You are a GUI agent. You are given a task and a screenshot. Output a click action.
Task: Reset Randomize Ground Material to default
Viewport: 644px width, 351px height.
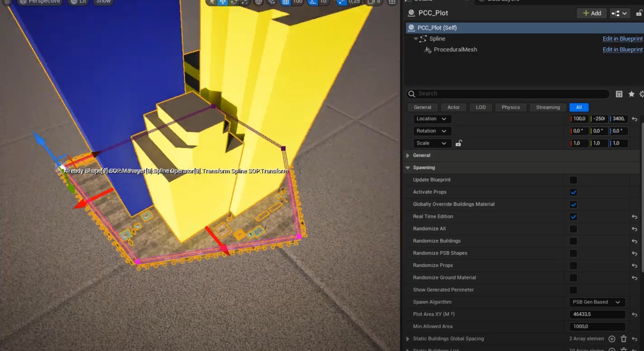634,278
